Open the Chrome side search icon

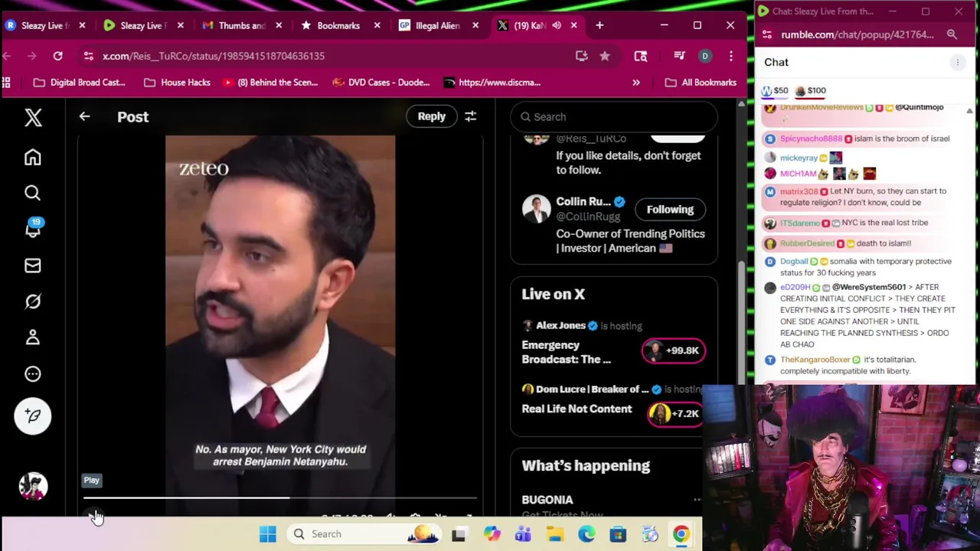point(641,56)
